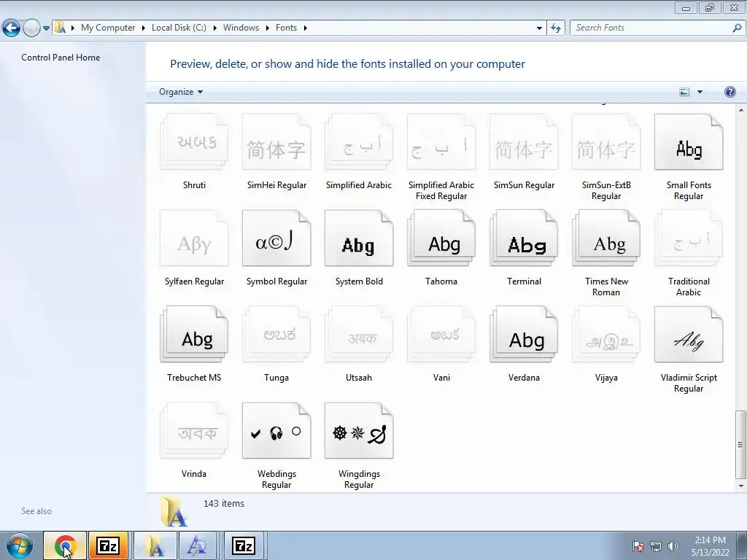Click the vertical scrollbar thumb
This screenshot has height=560, width=747.
740,444
